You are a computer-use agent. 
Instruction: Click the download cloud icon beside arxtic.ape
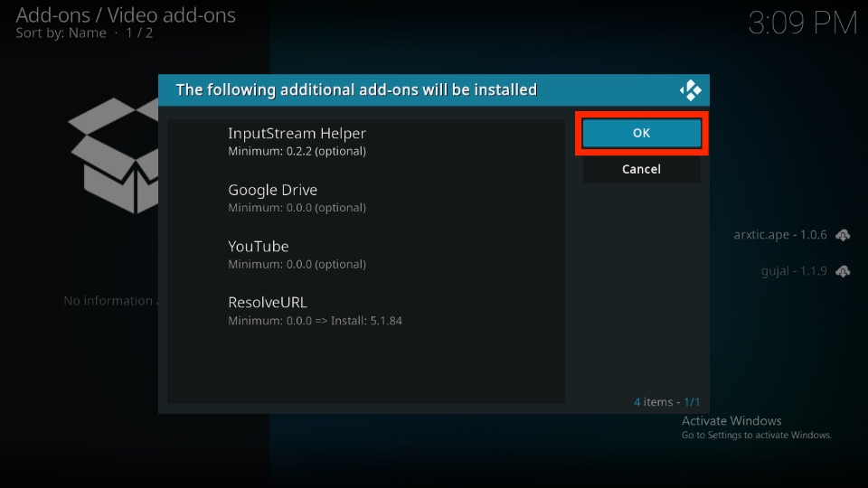click(x=843, y=235)
